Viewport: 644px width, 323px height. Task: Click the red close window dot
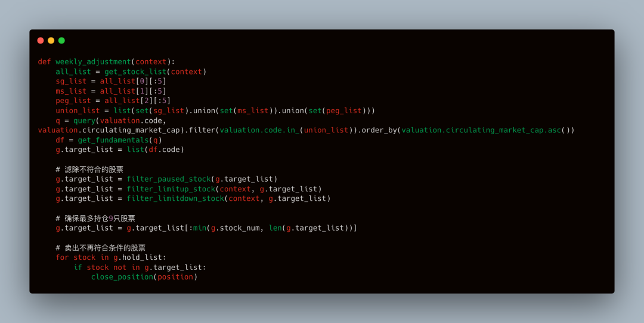41,40
